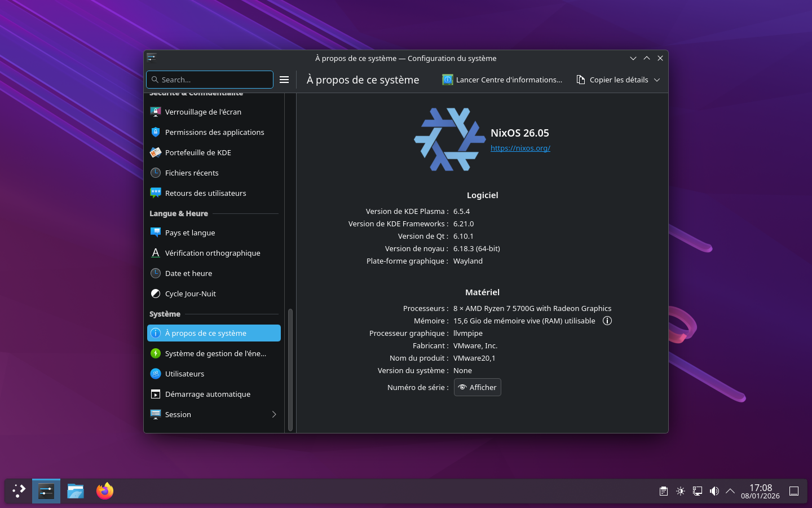Image resolution: width=812 pixels, height=508 pixels.
Task: Click the brightness icon in system tray
Action: (681, 491)
